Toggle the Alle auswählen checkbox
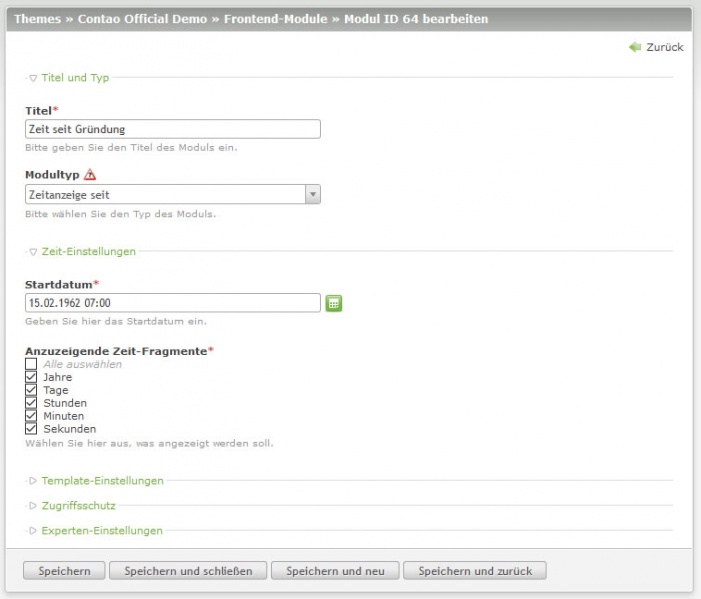 click(31, 364)
